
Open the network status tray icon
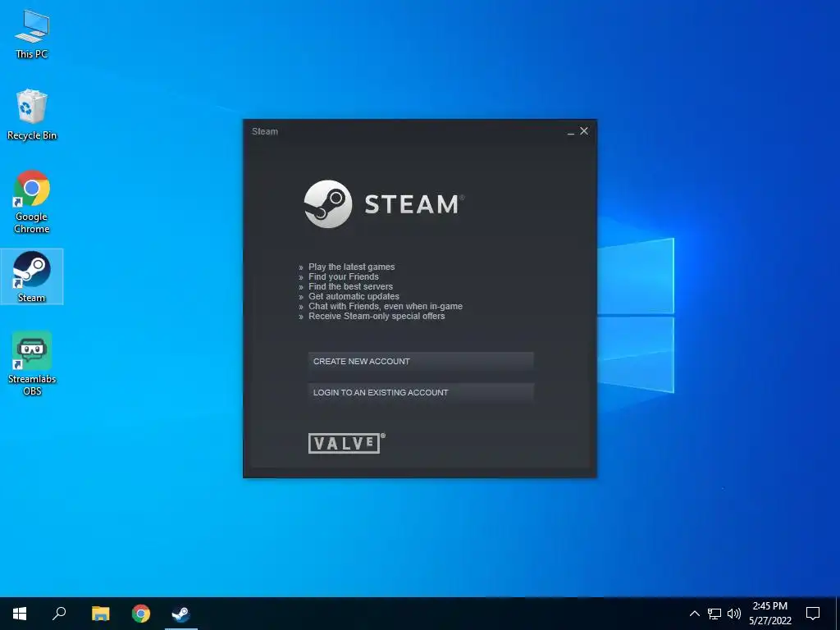(714, 614)
